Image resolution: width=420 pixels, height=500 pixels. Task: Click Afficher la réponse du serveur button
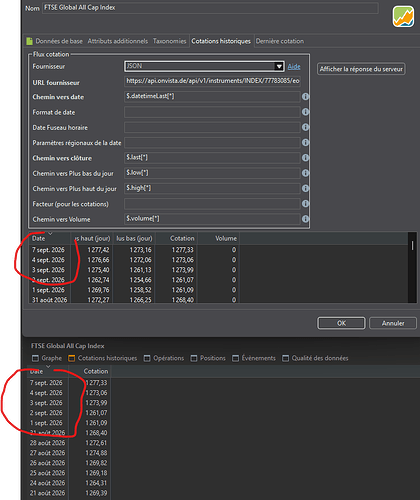click(x=361, y=69)
